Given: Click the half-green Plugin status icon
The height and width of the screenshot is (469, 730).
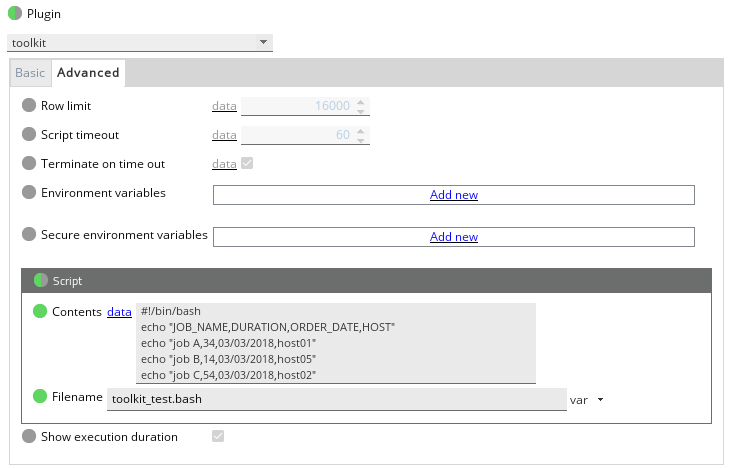Looking at the screenshot, I should coord(15,13).
